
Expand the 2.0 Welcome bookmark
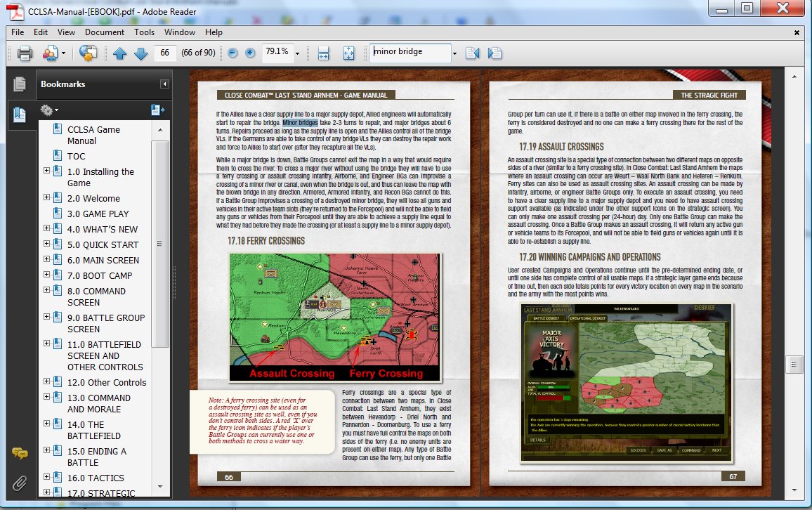click(46, 197)
